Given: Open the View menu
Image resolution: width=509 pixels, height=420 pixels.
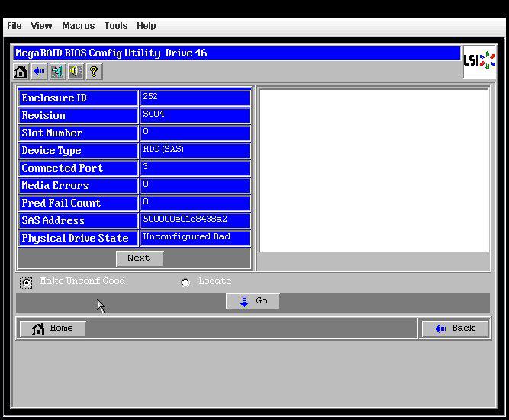Looking at the screenshot, I should (41, 26).
